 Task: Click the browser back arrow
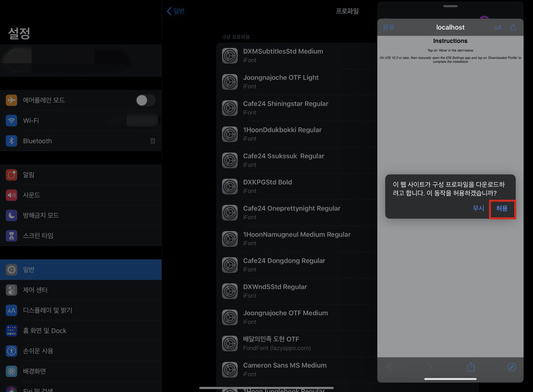(389, 367)
